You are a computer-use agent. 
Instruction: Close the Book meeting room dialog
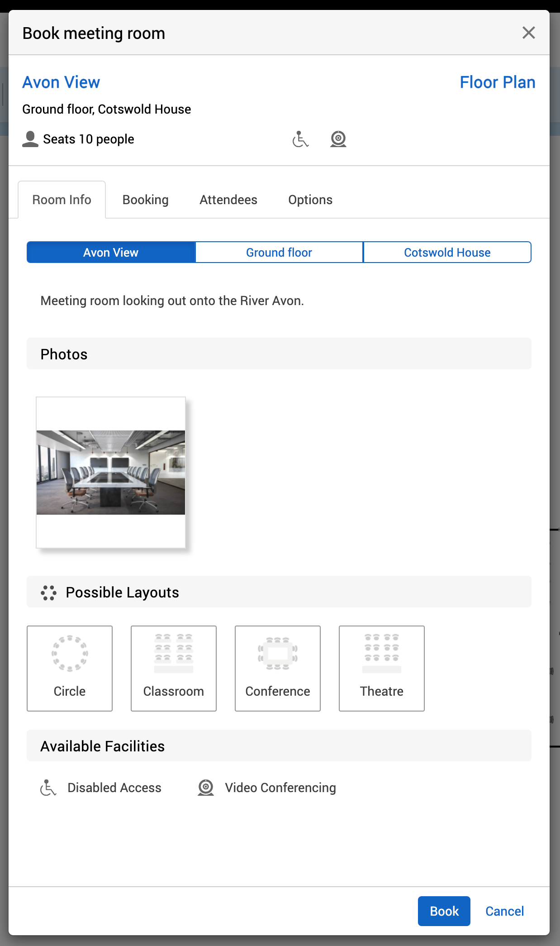point(528,33)
